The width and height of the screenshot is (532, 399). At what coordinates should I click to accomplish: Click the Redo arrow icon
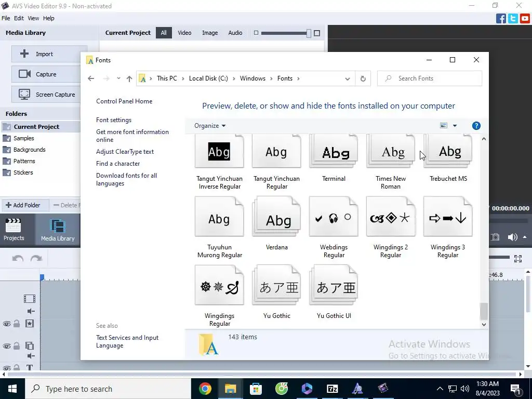click(x=36, y=259)
